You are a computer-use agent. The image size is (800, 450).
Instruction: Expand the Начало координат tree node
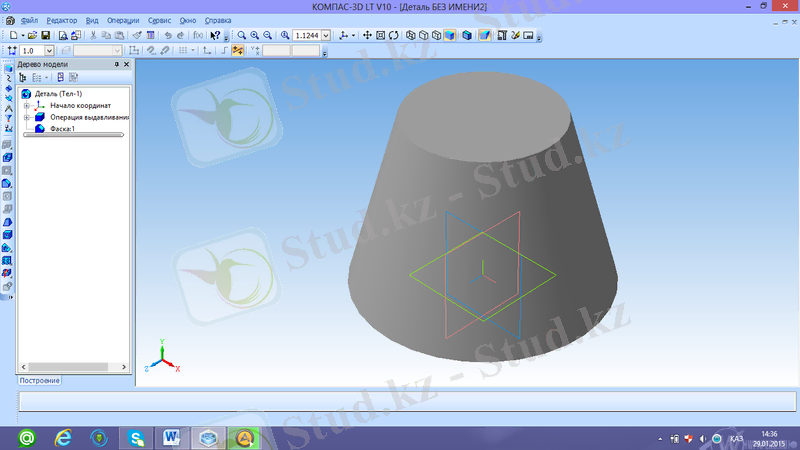25,106
